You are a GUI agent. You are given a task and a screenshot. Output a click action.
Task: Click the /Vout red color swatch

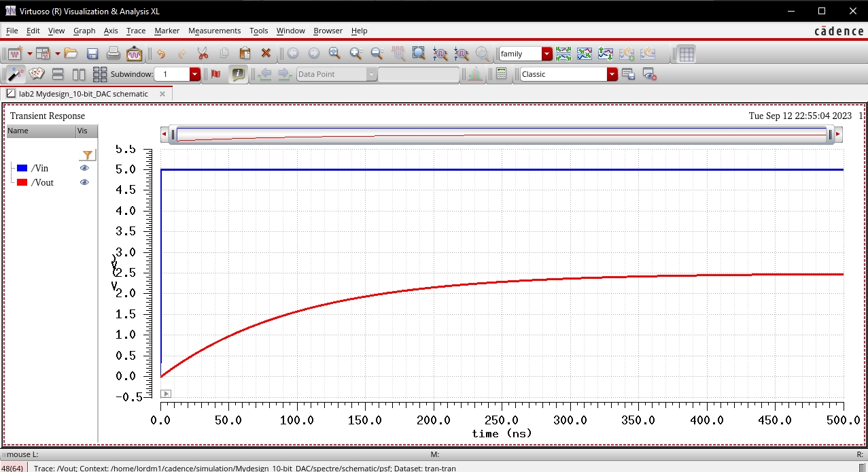[22, 182]
